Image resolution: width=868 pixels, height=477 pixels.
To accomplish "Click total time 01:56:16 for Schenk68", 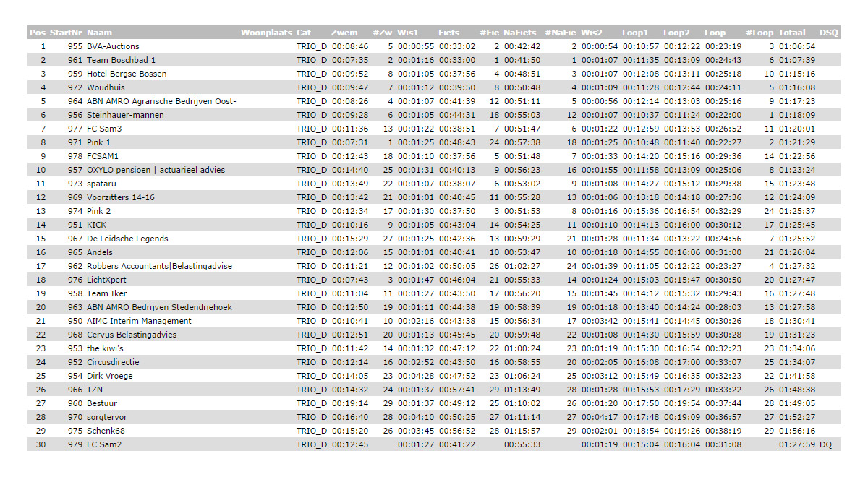I will click(x=797, y=431).
